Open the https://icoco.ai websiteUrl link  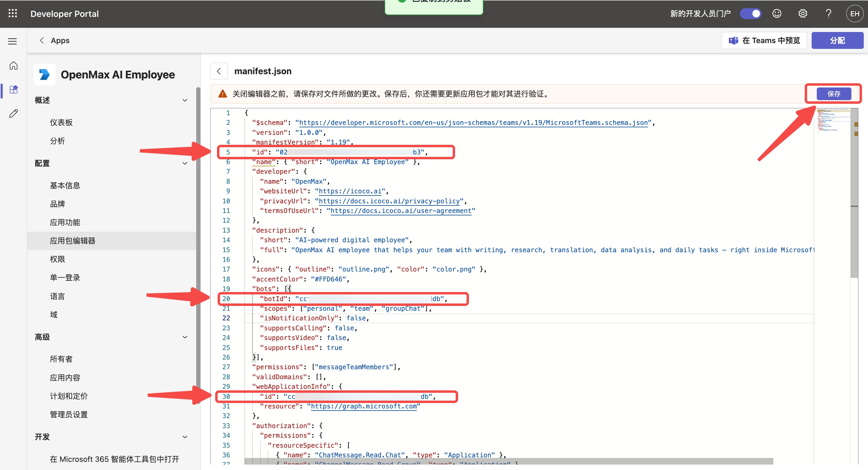350,191
